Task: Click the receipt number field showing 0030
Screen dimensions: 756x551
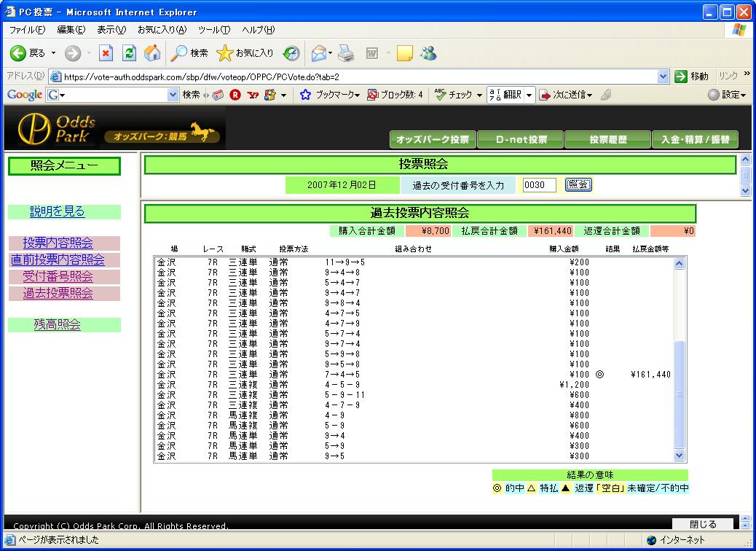Action: [x=539, y=185]
